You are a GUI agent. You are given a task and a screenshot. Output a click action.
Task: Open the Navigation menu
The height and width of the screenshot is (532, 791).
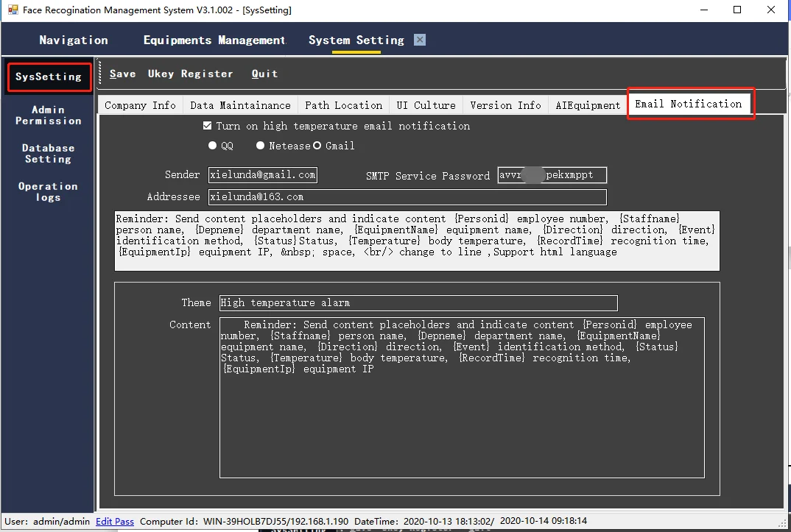coord(74,40)
